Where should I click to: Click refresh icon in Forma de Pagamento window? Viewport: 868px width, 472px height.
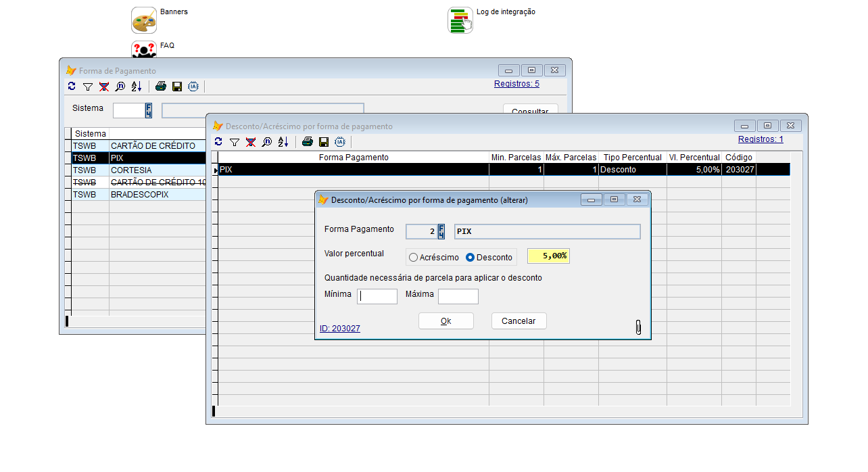(72, 87)
